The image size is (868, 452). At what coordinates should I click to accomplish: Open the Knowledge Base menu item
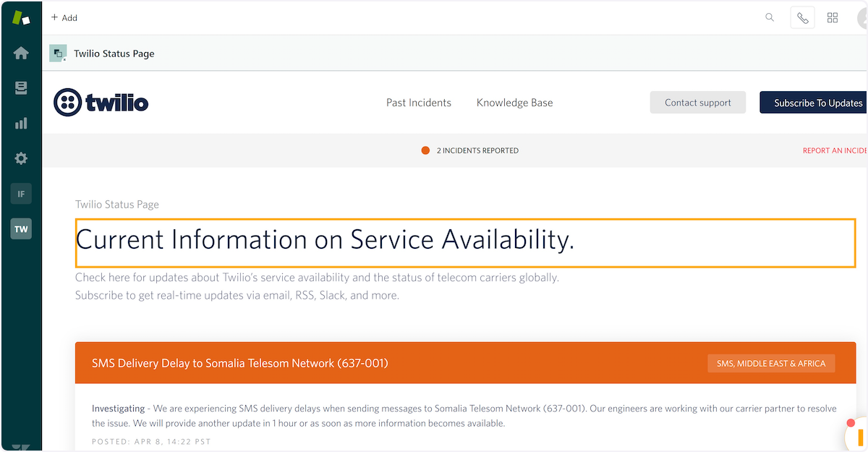[514, 103]
